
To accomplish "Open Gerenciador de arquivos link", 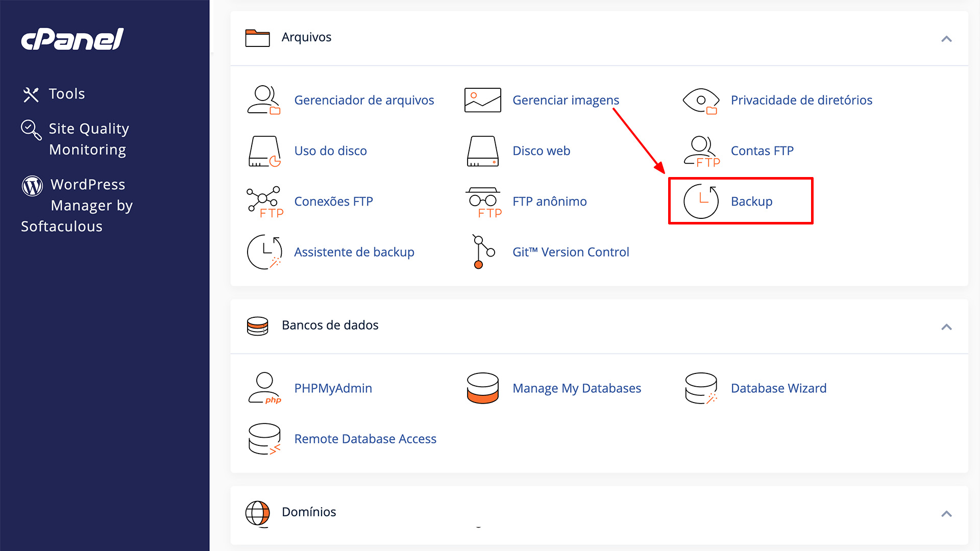I will pos(364,100).
